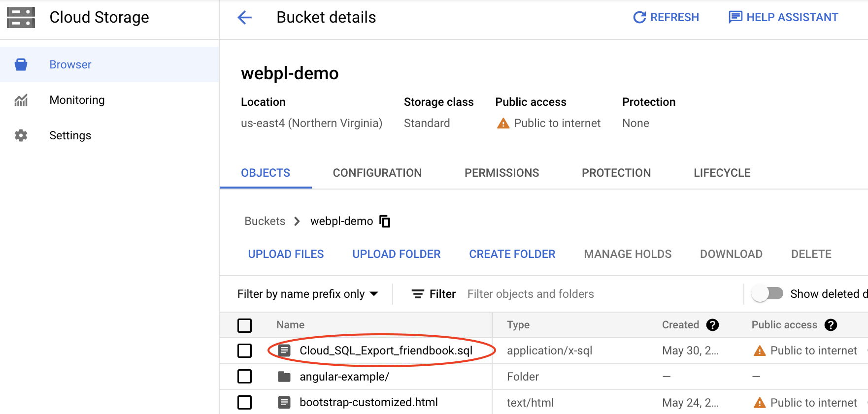Click the UPLOAD FOLDER button

pyautogui.click(x=397, y=254)
